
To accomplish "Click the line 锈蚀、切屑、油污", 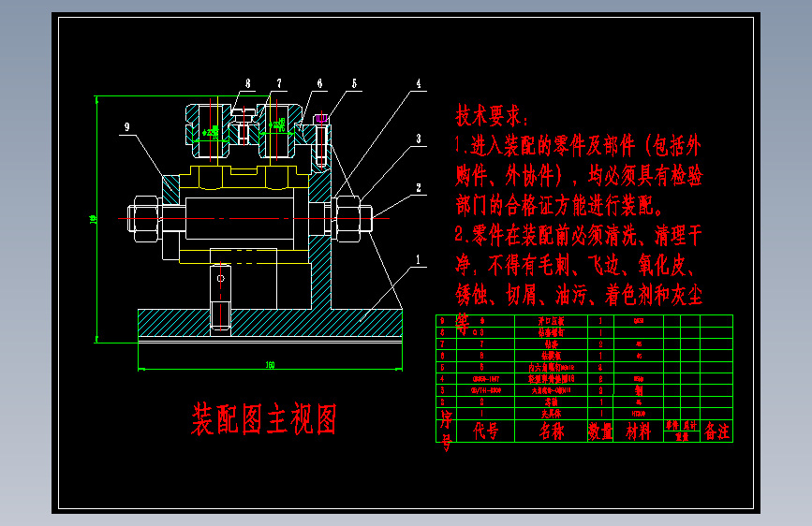I will 579,295.
